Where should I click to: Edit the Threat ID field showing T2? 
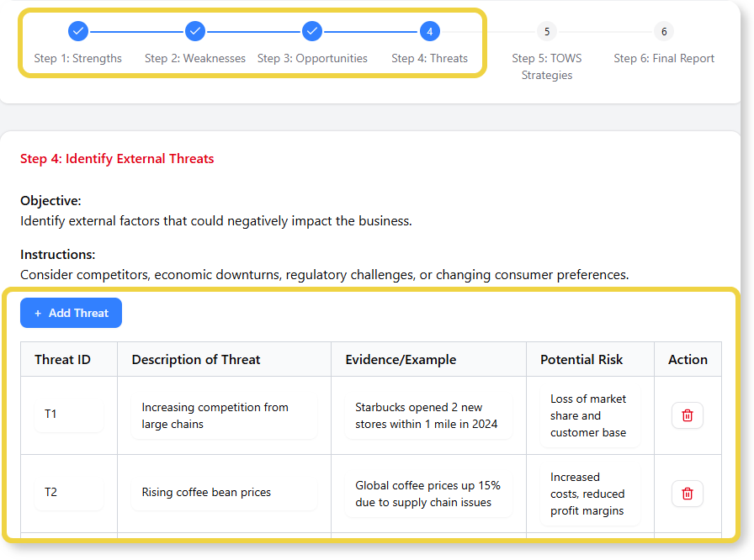(x=68, y=494)
